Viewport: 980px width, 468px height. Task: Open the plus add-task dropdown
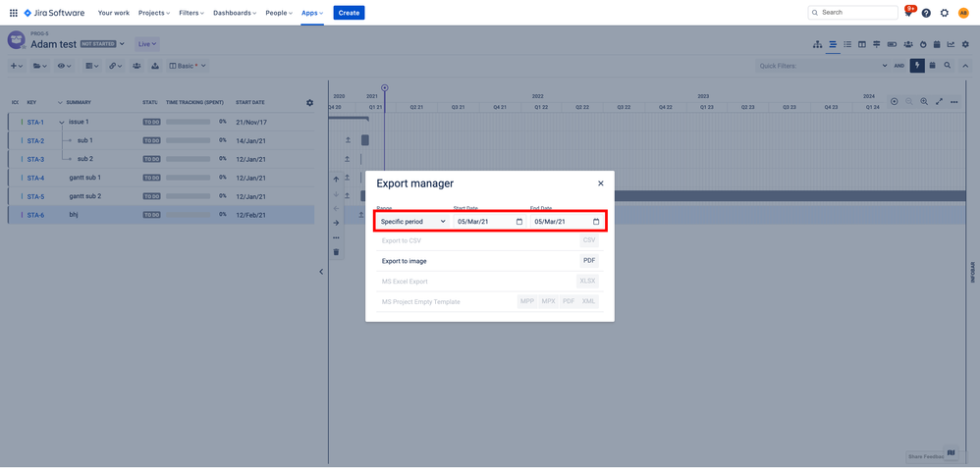pyautogui.click(x=17, y=66)
